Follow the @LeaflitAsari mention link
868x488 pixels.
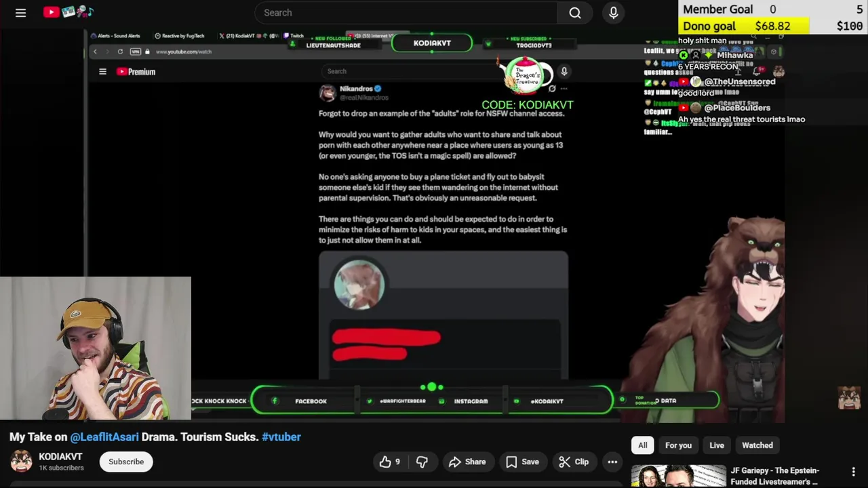coord(104,437)
